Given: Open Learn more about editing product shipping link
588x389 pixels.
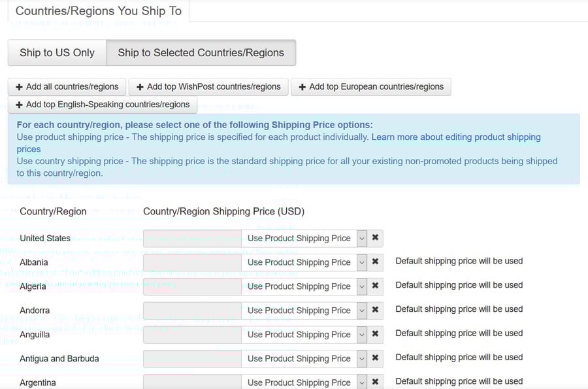Looking at the screenshot, I should pos(455,137).
